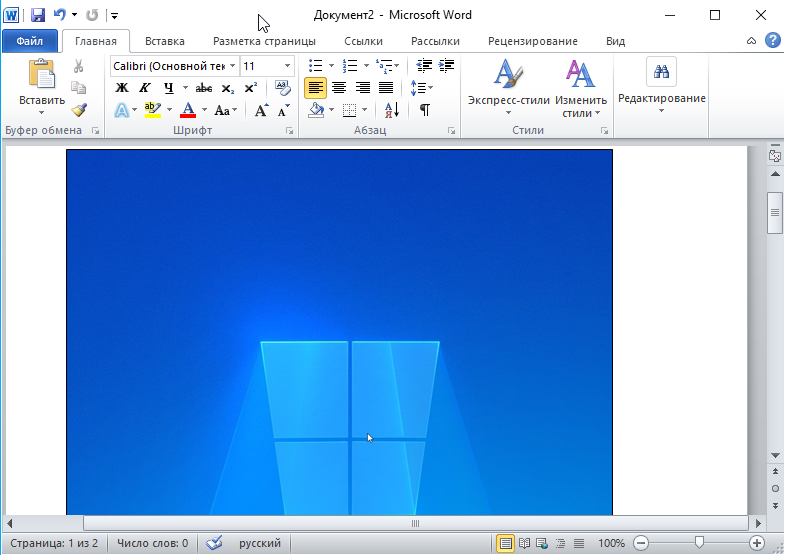Viewport: 785px width, 555px height.
Task: Align text left
Action: pos(315,88)
